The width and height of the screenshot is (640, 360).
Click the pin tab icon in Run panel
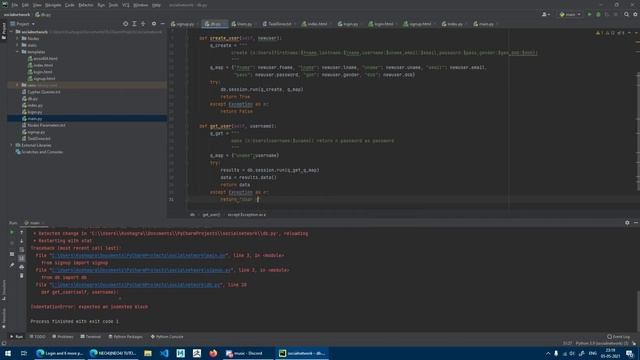click(12, 265)
